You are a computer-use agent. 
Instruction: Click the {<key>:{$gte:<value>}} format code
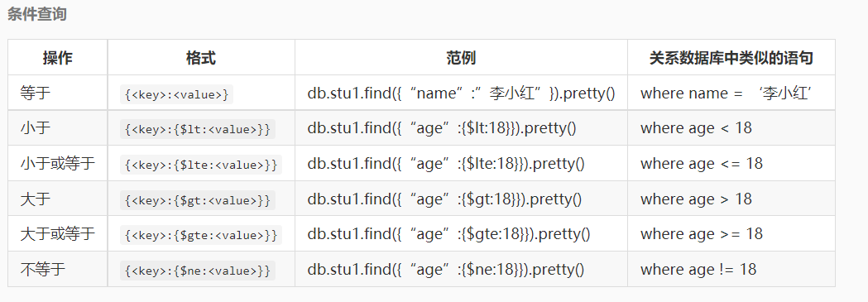pyautogui.click(x=201, y=235)
